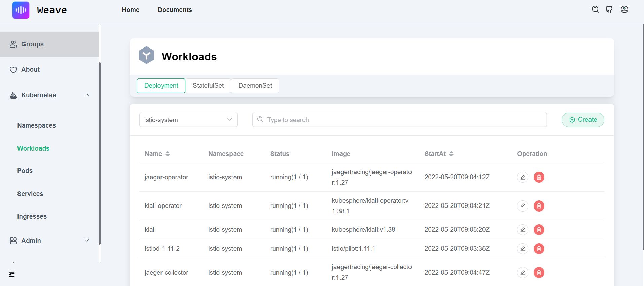Click the Namespace column header
Screen dimensions: 644x286
[x=226, y=154]
